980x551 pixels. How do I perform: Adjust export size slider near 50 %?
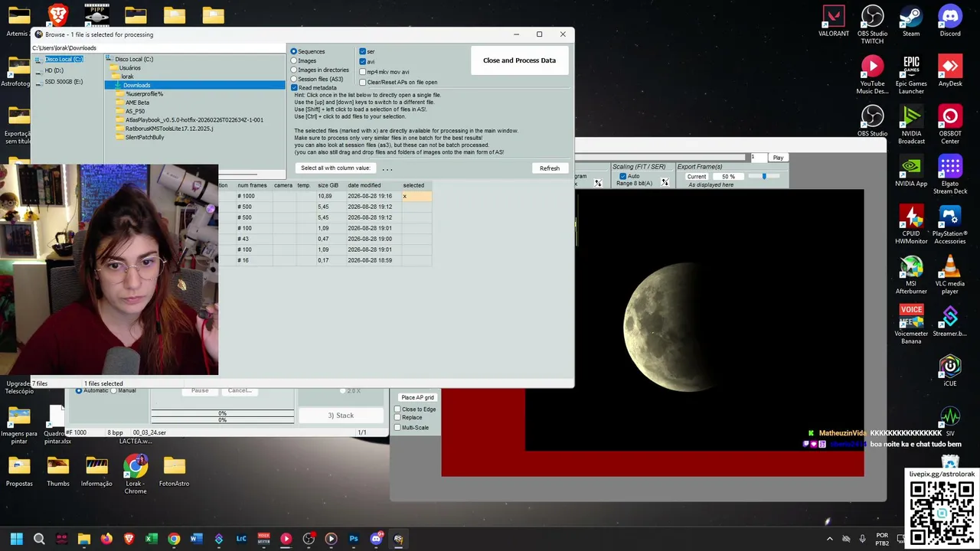tap(763, 177)
